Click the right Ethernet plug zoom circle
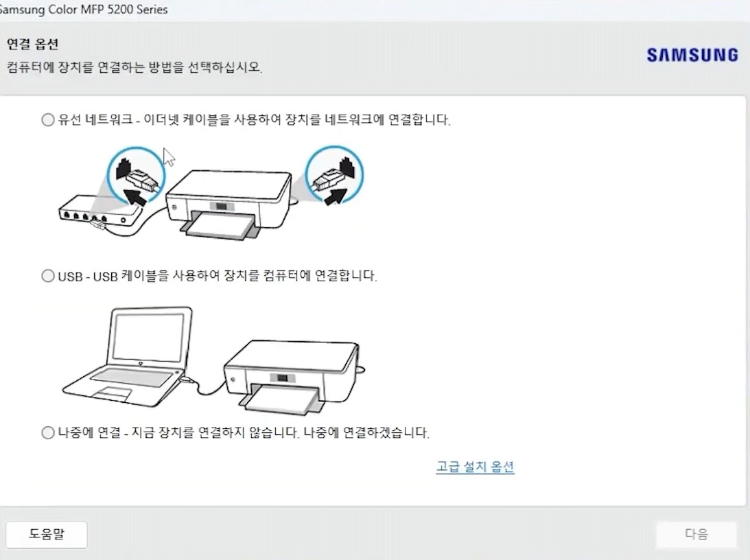The image size is (750, 560). (334, 175)
